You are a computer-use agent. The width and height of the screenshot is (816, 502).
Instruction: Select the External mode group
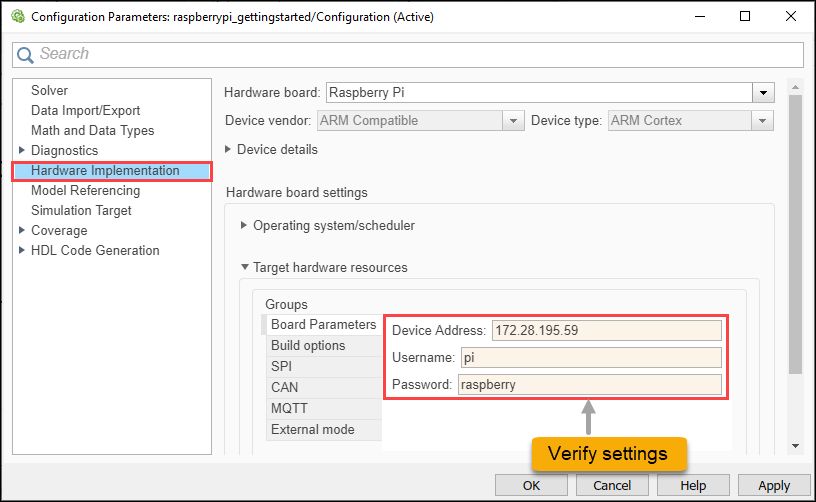[312, 430]
